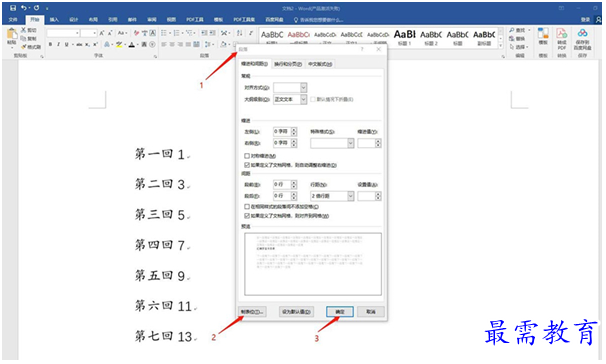Click the Cancel button in Paragraph dialog

(x=371, y=311)
